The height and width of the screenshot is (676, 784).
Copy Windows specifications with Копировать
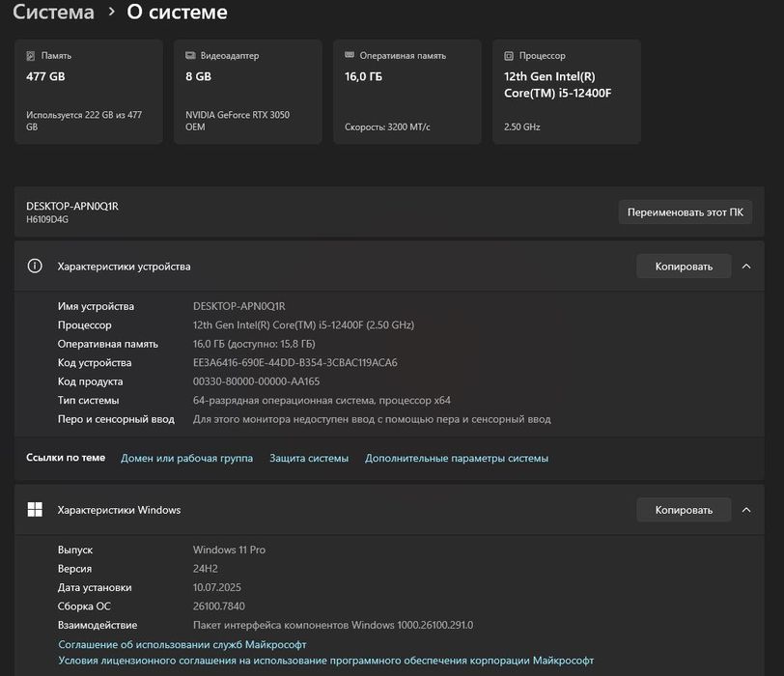(x=684, y=510)
